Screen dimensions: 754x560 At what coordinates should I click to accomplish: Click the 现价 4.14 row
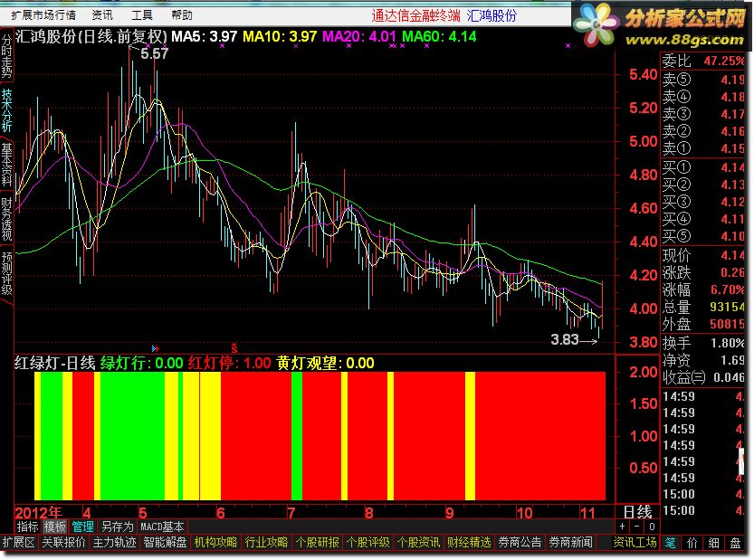pos(703,255)
